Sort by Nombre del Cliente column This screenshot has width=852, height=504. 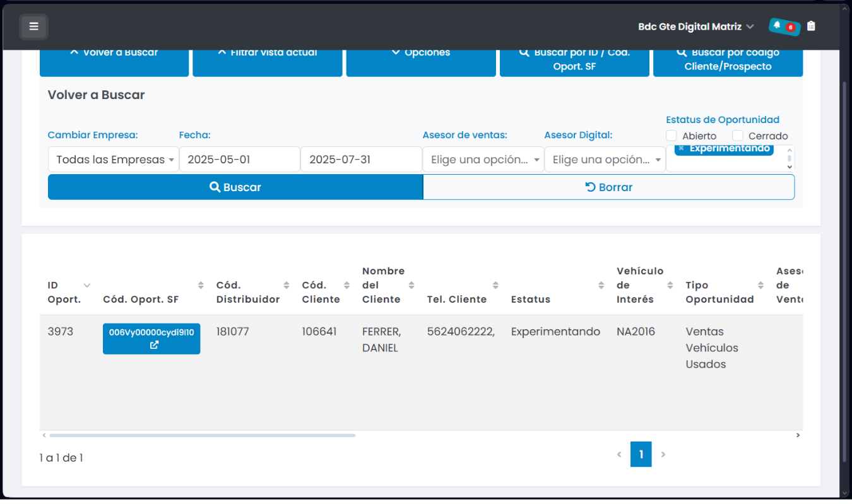pos(411,285)
